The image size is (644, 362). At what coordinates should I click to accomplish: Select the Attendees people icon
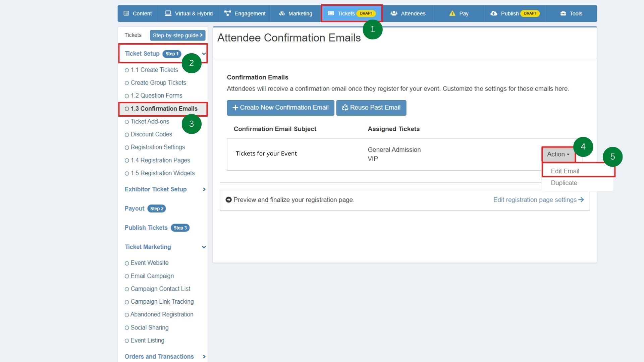pos(393,13)
